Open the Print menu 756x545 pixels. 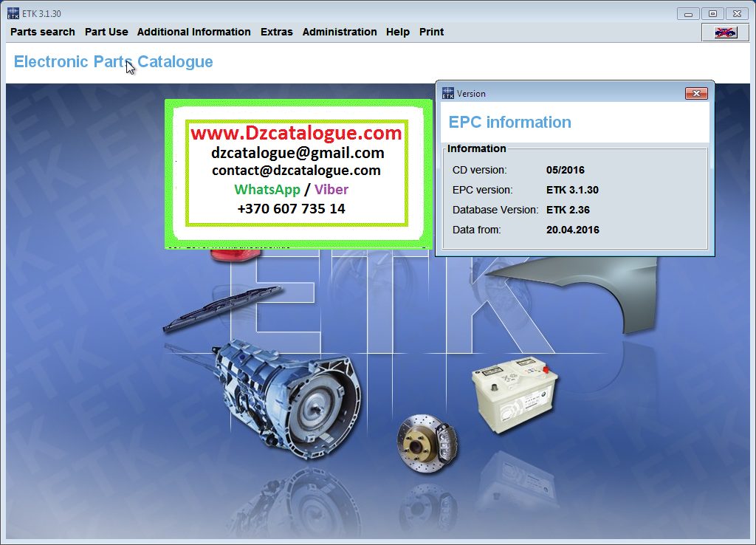pos(431,32)
